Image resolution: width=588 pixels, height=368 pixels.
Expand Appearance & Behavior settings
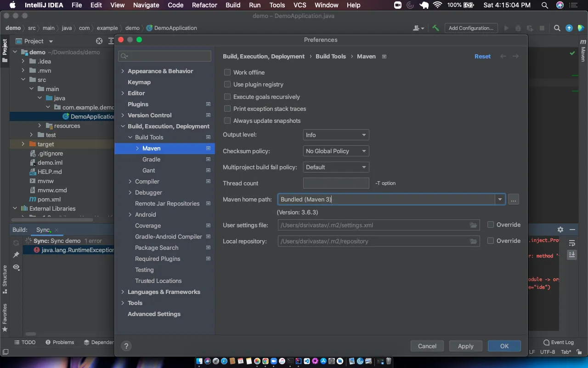tap(123, 71)
